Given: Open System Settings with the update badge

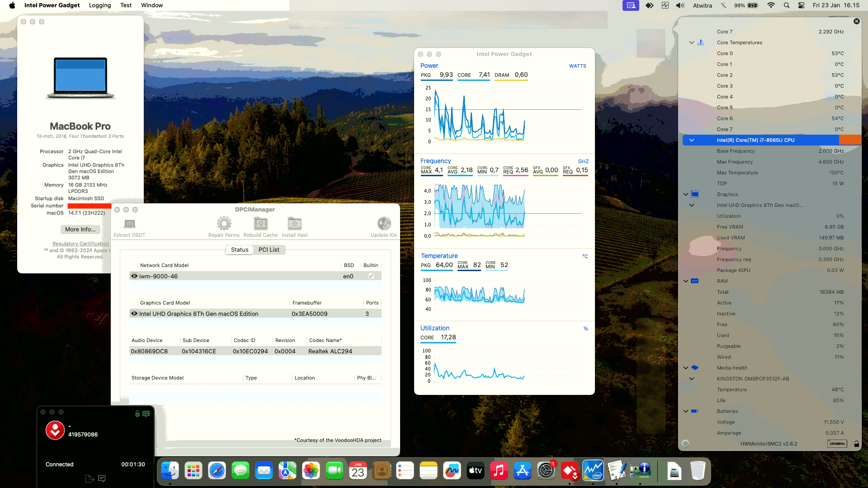Looking at the screenshot, I should coord(546,471).
